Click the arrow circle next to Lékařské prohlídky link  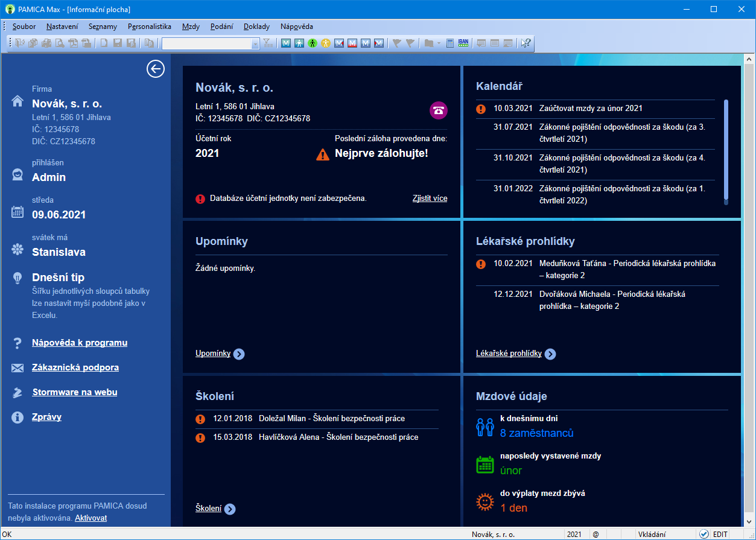pyautogui.click(x=550, y=354)
